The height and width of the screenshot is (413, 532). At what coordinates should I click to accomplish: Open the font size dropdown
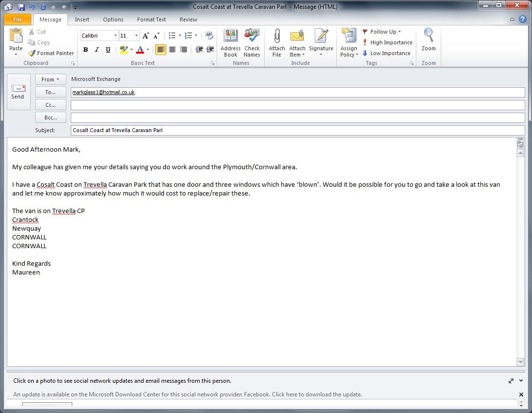coord(136,36)
